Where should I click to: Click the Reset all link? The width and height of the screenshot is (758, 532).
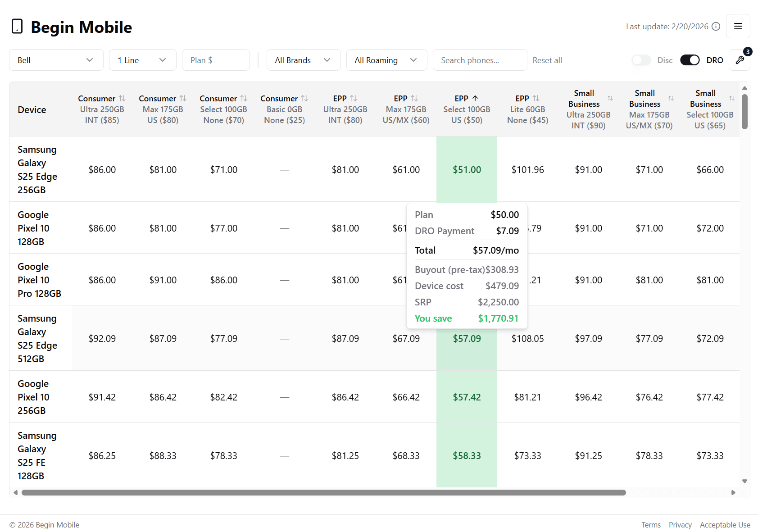click(547, 60)
